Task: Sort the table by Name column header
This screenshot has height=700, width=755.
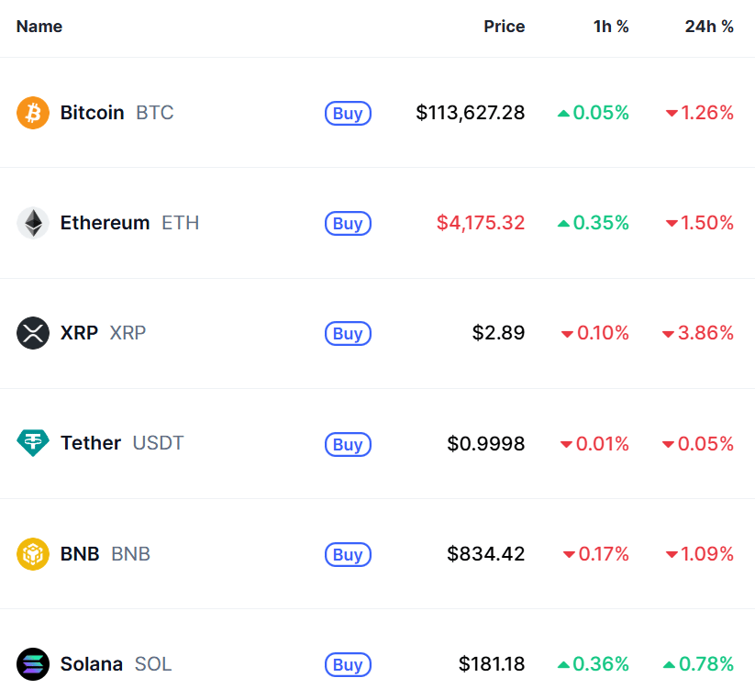Action: pos(39,27)
